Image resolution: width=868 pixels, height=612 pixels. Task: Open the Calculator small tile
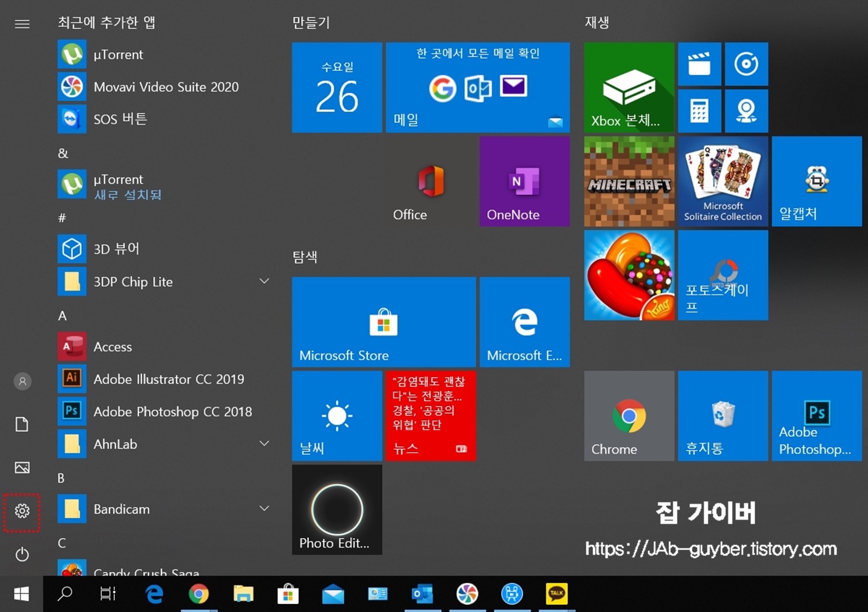tap(700, 111)
